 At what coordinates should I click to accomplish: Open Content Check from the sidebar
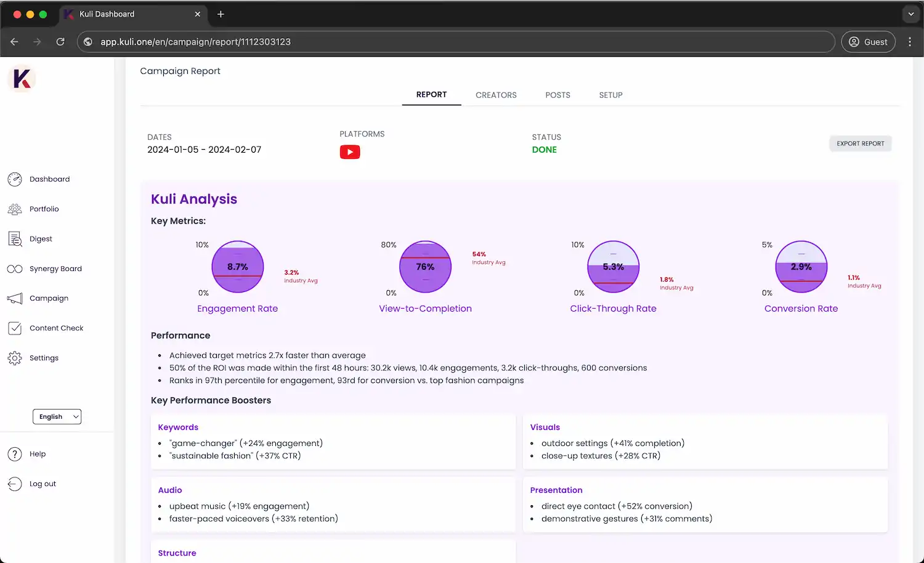click(56, 328)
